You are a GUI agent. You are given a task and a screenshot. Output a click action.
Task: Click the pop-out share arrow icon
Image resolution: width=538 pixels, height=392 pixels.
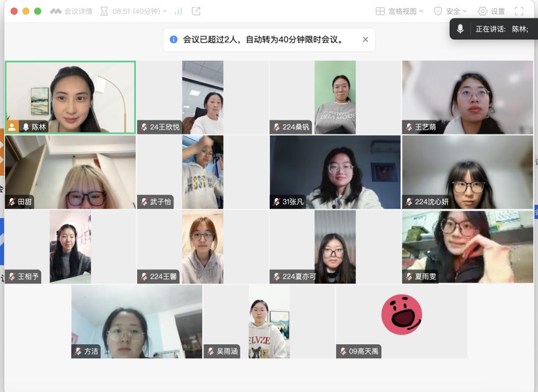pyautogui.click(x=196, y=11)
